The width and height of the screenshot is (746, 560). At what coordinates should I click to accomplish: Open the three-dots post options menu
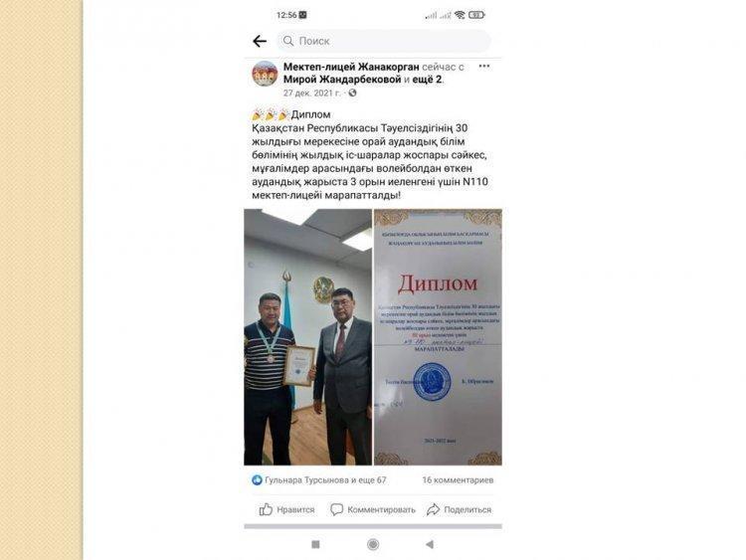tap(483, 66)
